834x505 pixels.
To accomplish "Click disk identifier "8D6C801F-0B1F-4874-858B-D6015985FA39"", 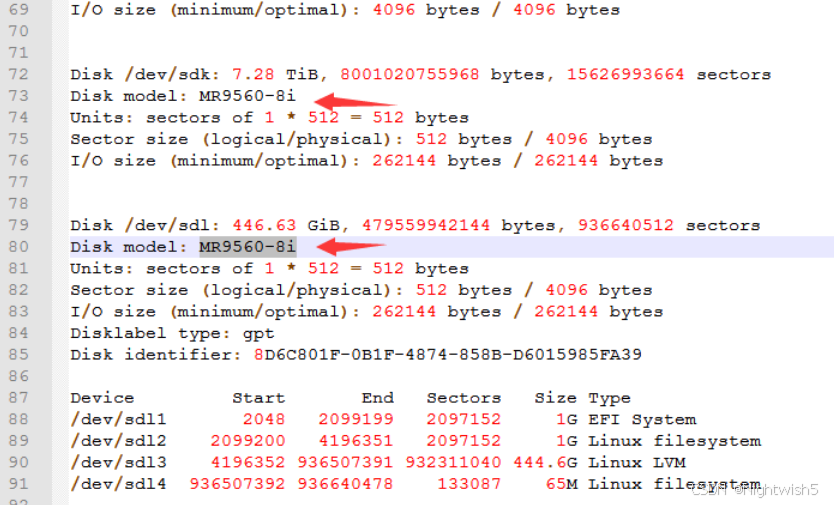I will pos(448,355).
